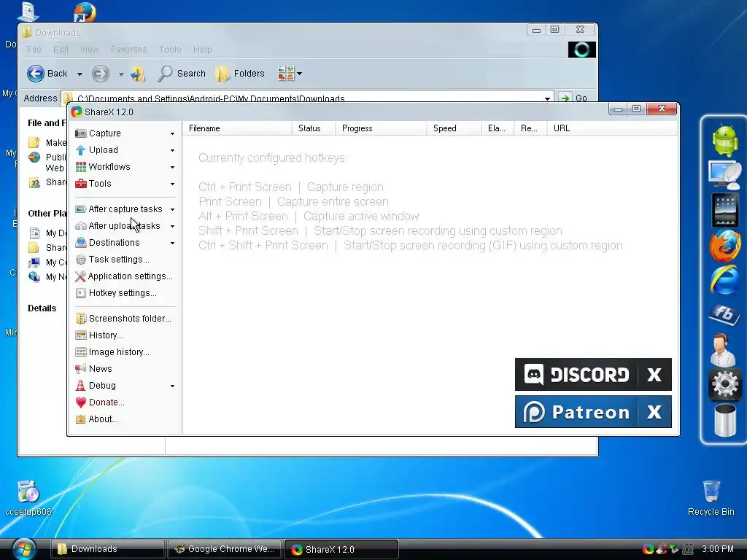Sort by Speed column header
This screenshot has height=560, width=747.
coord(454,128)
